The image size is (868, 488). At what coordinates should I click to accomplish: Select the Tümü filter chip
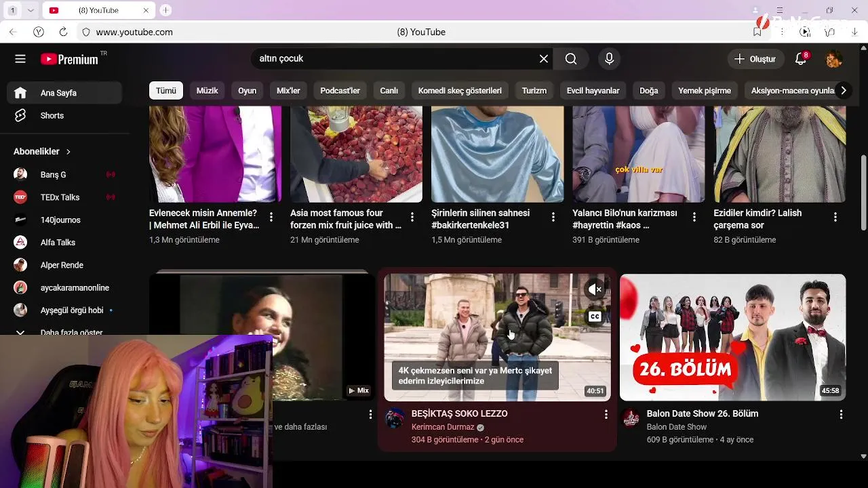click(x=166, y=91)
